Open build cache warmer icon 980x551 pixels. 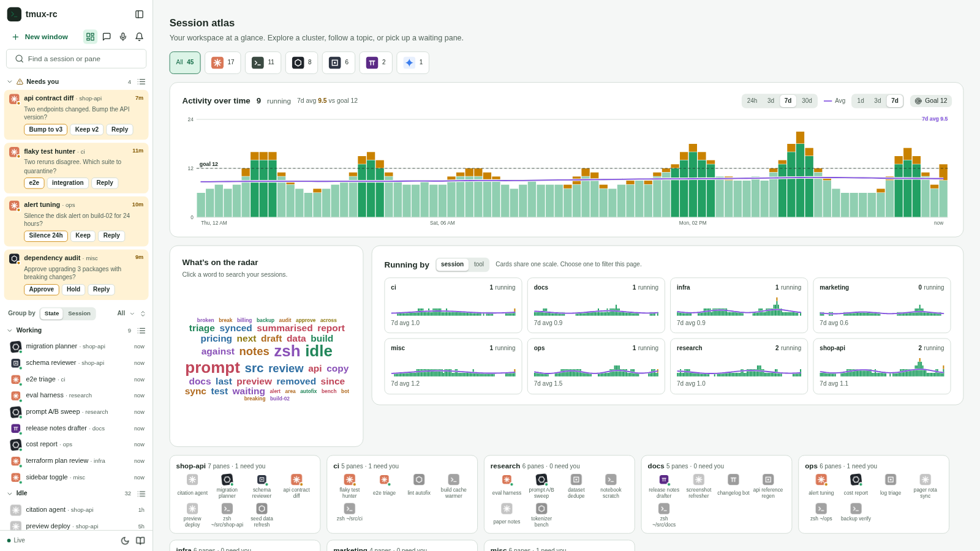(x=454, y=480)
